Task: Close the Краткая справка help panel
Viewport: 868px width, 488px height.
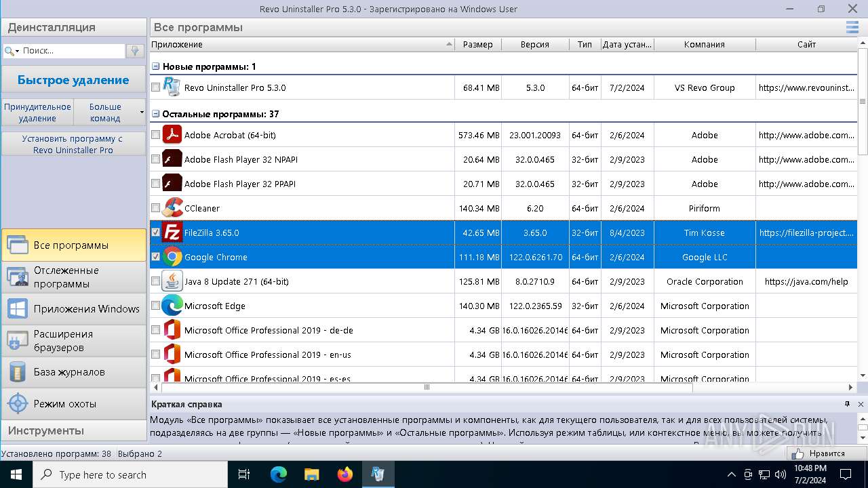Action: pyautogui.click(x=861, y=404)
